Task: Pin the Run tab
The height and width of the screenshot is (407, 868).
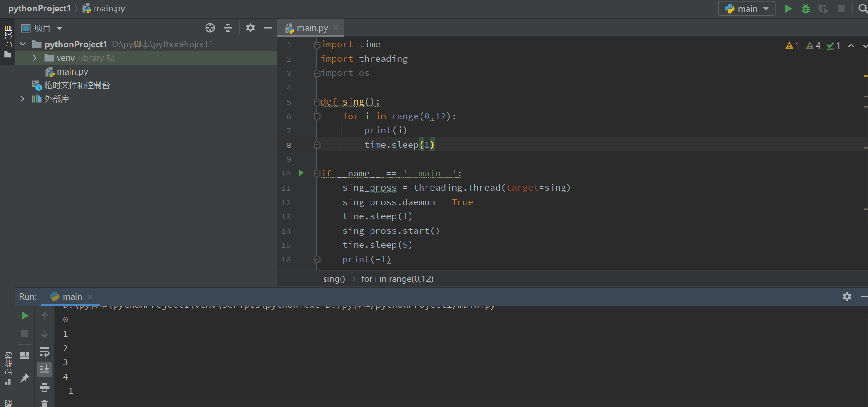Action: coord(25,378)
